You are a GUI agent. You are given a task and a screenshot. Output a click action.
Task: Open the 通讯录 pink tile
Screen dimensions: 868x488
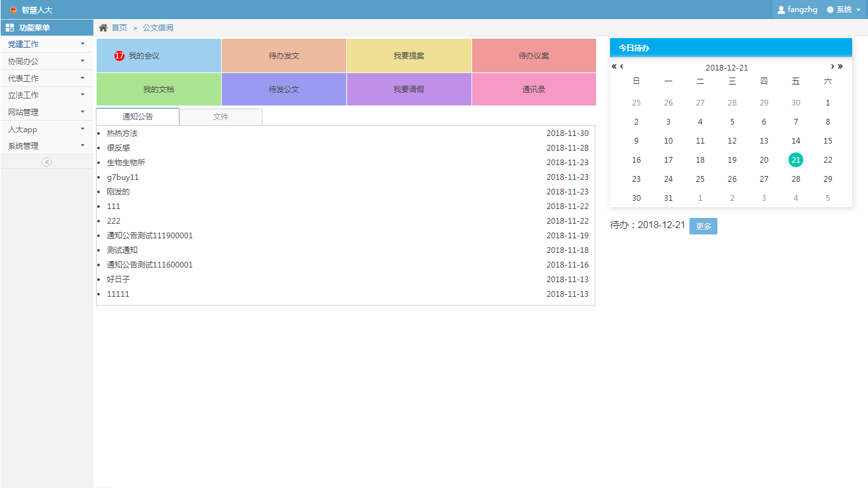point(533,90)
